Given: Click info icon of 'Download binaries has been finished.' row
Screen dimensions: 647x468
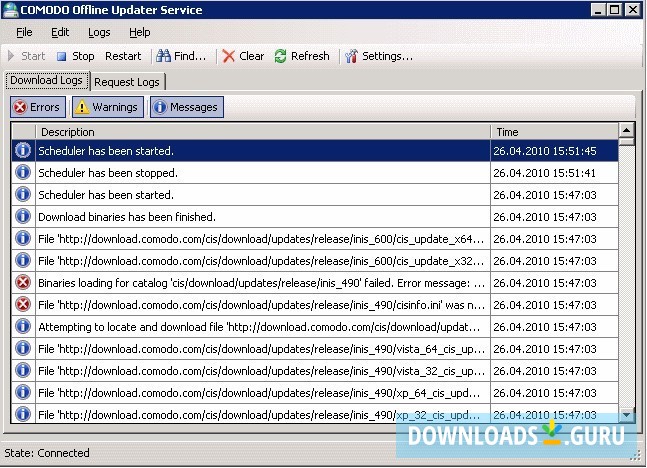Looking at the screenshot, I should [23, 216].
